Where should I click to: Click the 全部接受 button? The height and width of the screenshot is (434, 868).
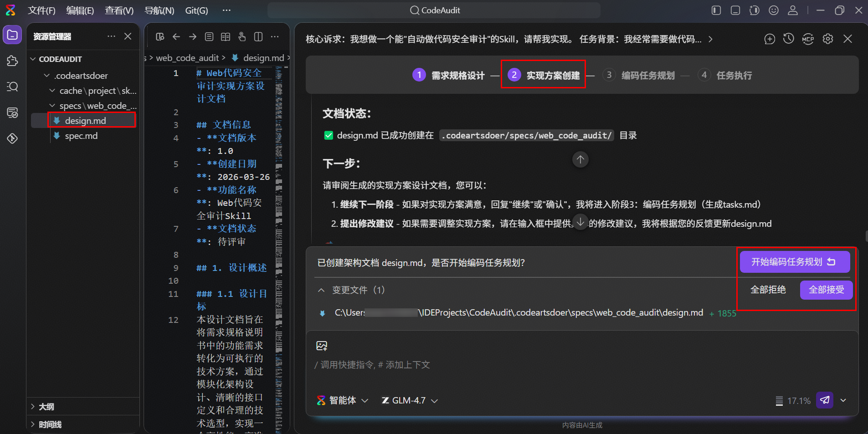[826, 290]
